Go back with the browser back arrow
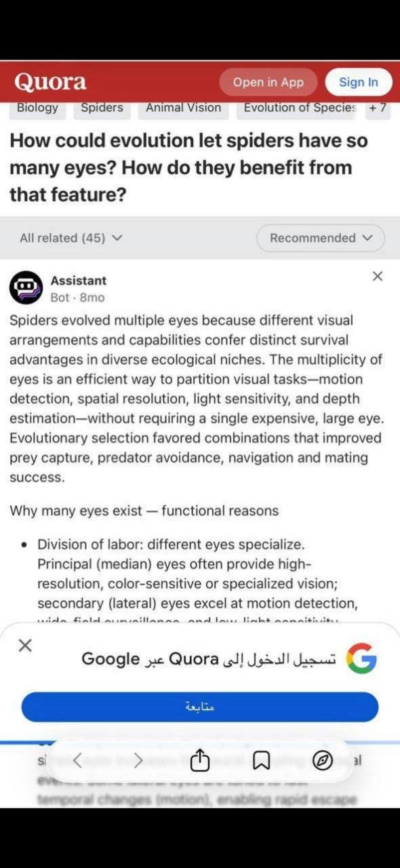 (77, 761)
